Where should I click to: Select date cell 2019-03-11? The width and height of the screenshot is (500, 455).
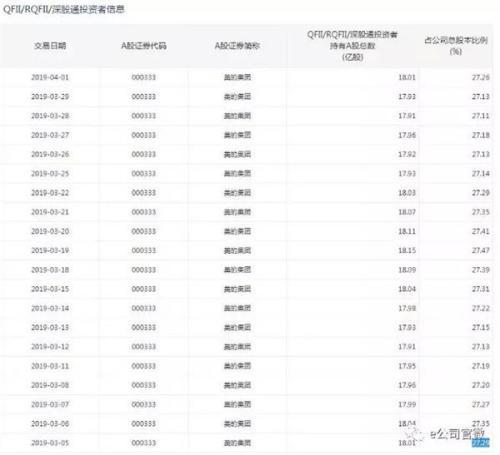[50, 366]
